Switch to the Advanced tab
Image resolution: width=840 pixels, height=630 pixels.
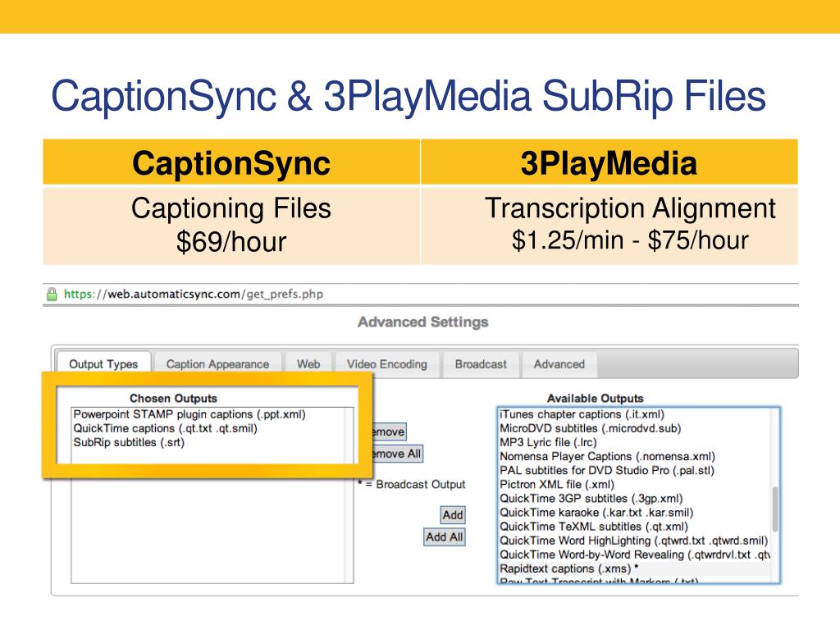pos(559,364)
